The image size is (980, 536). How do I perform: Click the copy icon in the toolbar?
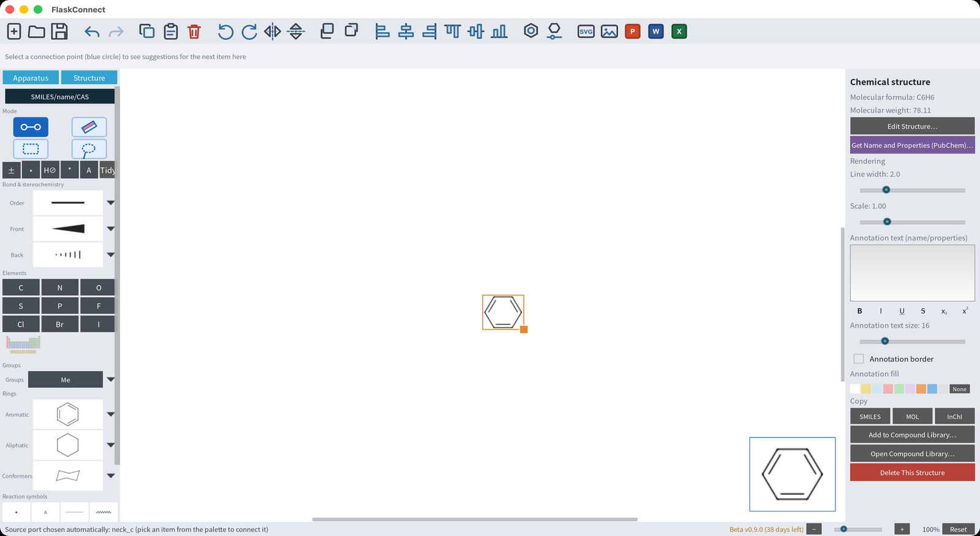point(147,31)
